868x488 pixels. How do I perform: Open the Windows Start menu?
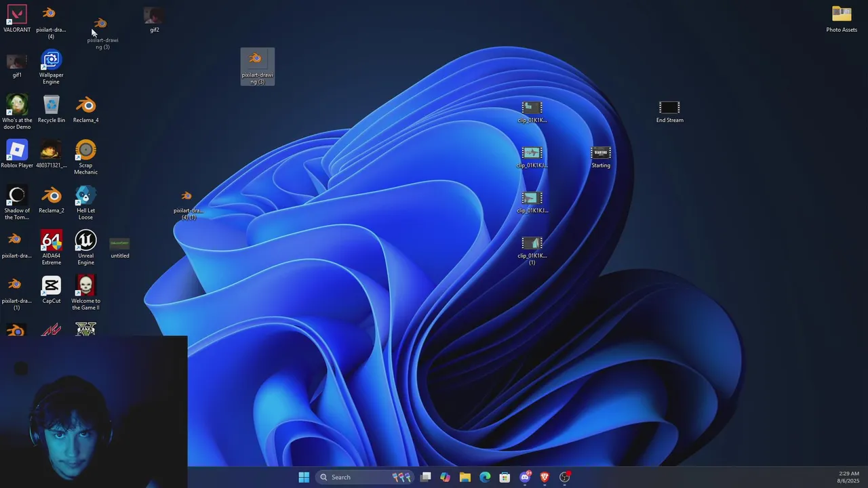pos(304,477)
